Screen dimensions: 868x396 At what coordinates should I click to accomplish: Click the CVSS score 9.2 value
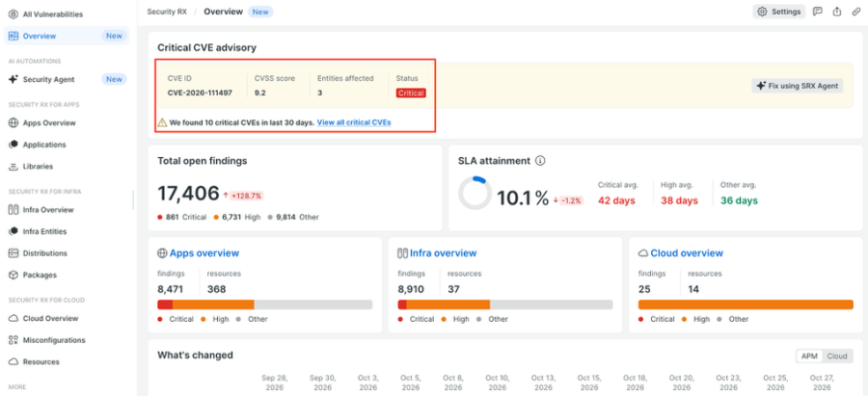coord(259,92)
